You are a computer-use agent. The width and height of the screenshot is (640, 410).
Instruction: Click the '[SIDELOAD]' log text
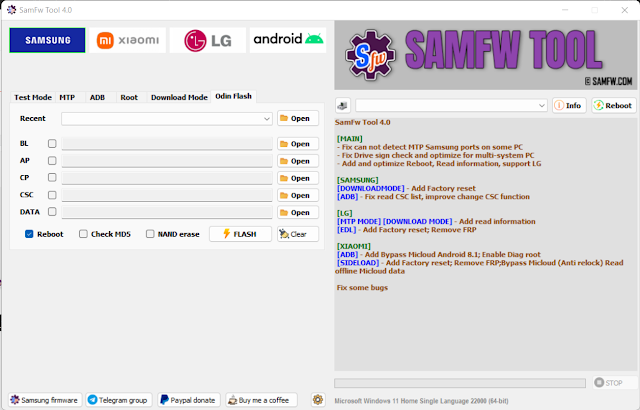tap(358, 263)
